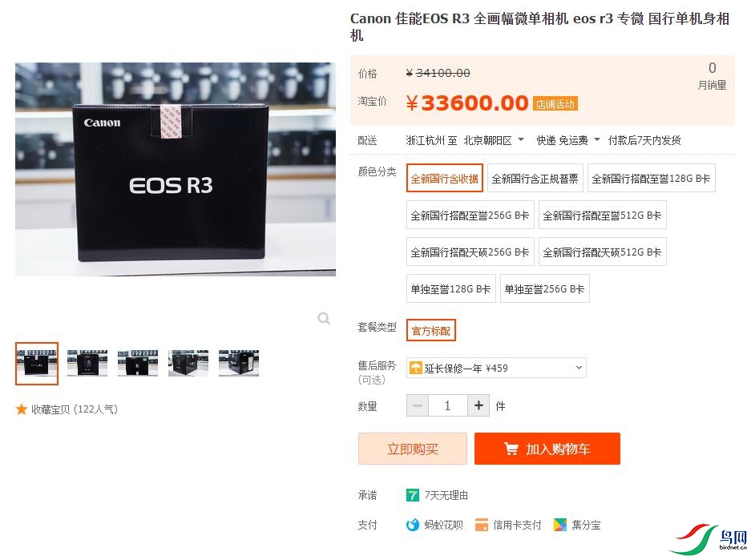Click the 蚂蚁花呗 payment icon
751x560 pixels.
pos(413,525)
